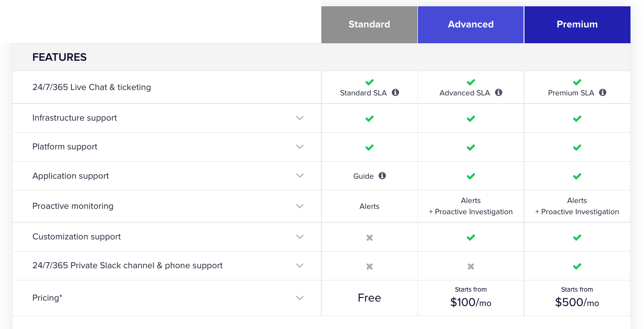Click Premium checkmark in Infrastructure support row
Image resolution: width=644 pixels, height=329 pixels.
coord(577,119)
